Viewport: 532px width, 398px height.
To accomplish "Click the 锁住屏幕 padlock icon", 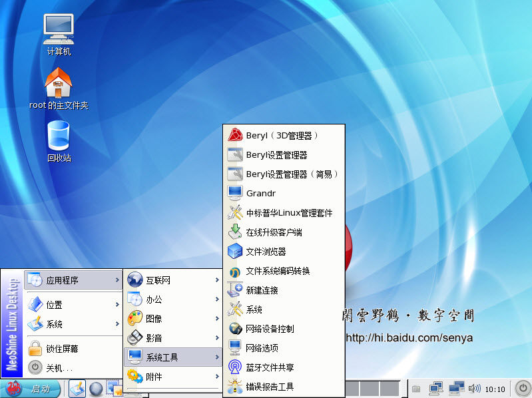I will pos(35,348).
